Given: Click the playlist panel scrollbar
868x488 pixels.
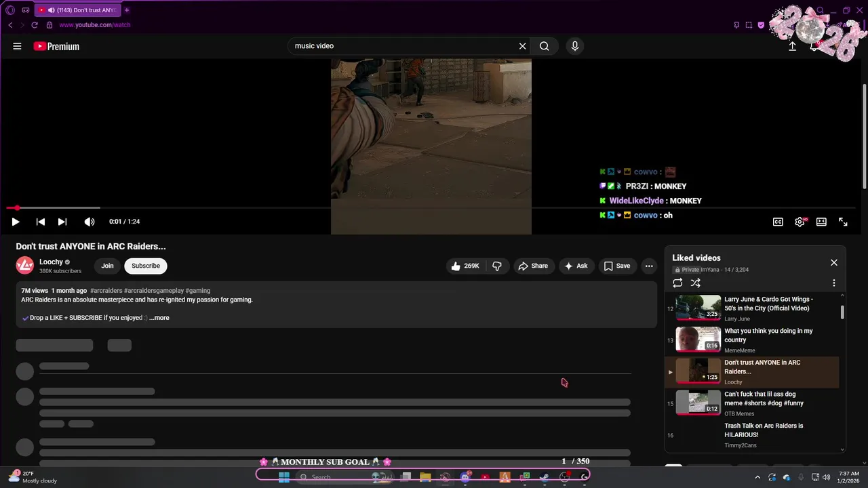Looking at the screenshot, I should (843, 312).
